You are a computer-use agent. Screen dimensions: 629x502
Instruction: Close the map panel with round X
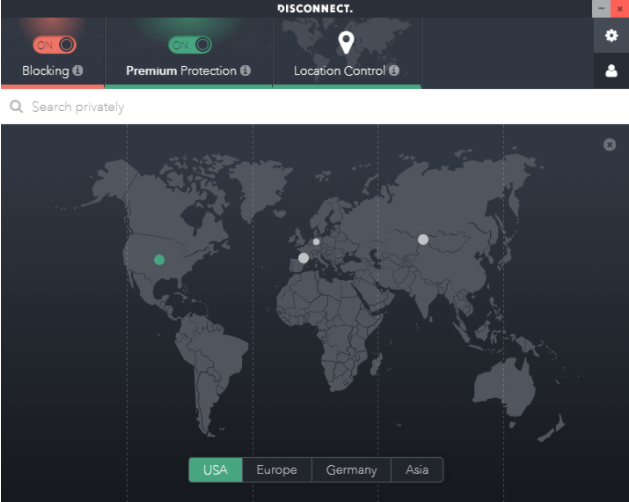(610, 144)
